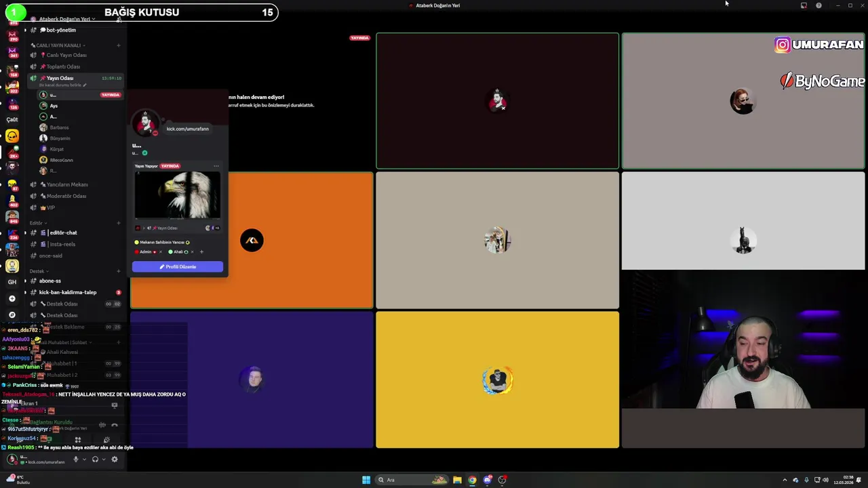Viewport: 868px width, 488px height.
Task: Open the help icon in Discord title bar
Action: coord(818,5)
